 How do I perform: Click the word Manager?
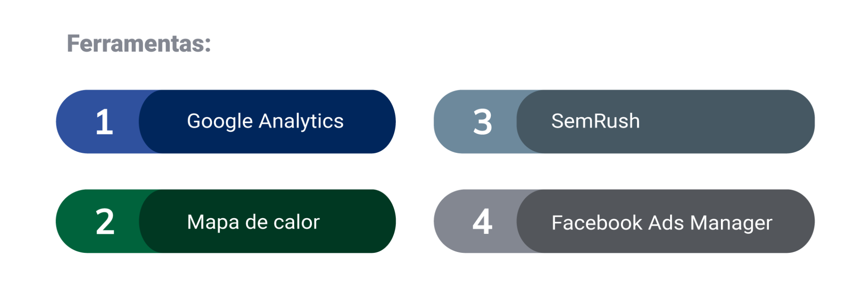[731, 223]
